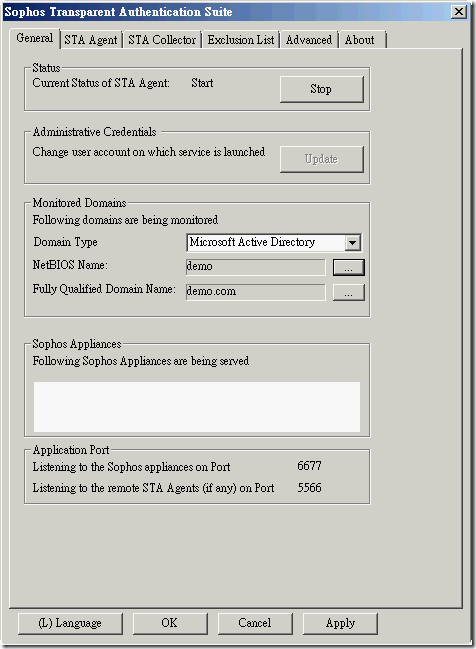Show the About tab
Screen dimensions: 476x649
tap(362, 40)
